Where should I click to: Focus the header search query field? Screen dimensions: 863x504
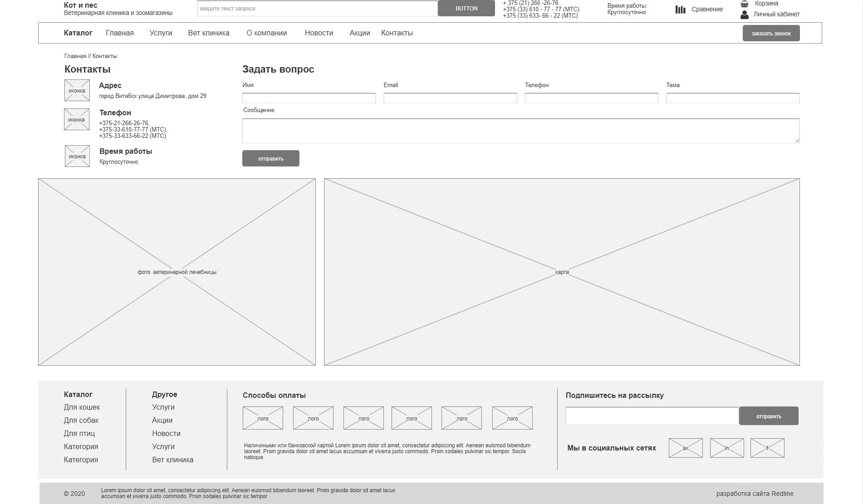318,9
